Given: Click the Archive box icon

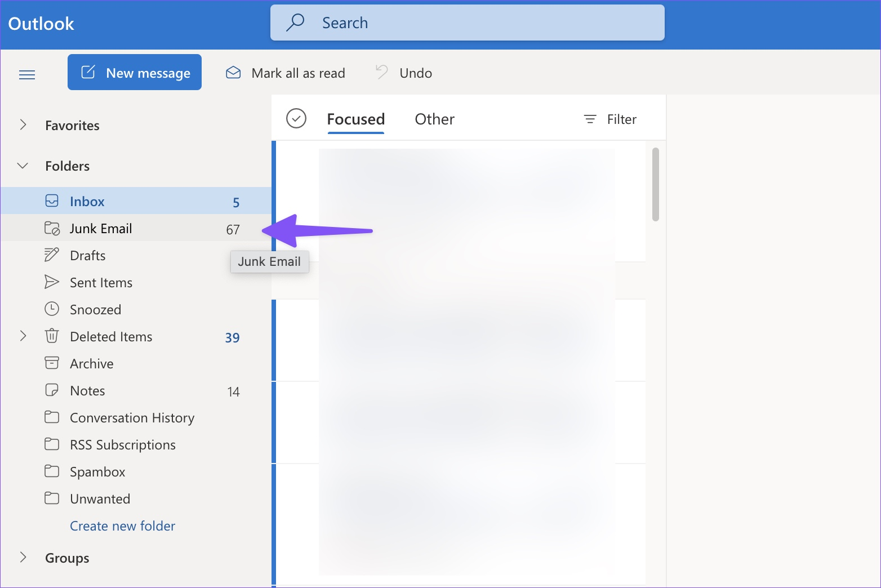Looking at the screenshot, I should point(52,363).
